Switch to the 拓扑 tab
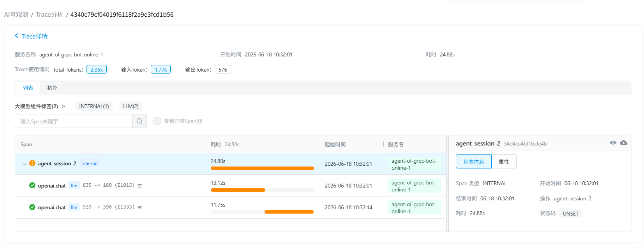This screenshot has height=249, width=644. pyautogui.click(x=52, y=88)
